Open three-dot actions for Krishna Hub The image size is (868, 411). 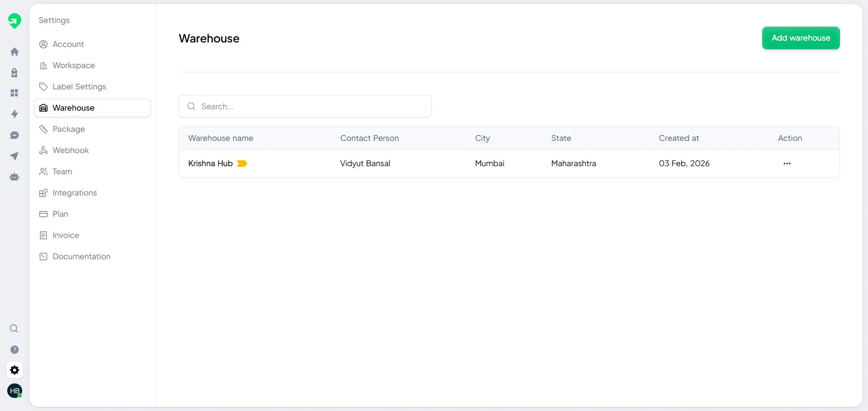tap(787, 163)
